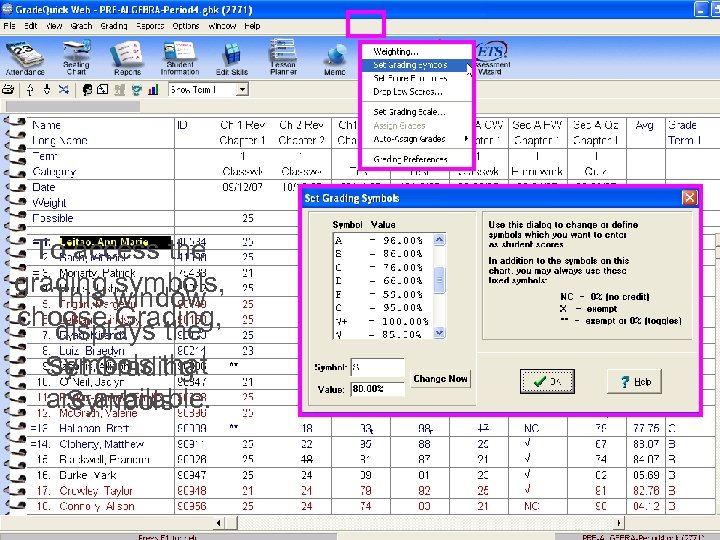Select student Crowley, Taylor row
This screenshot has height=540, width=720.
pos(96,490)
